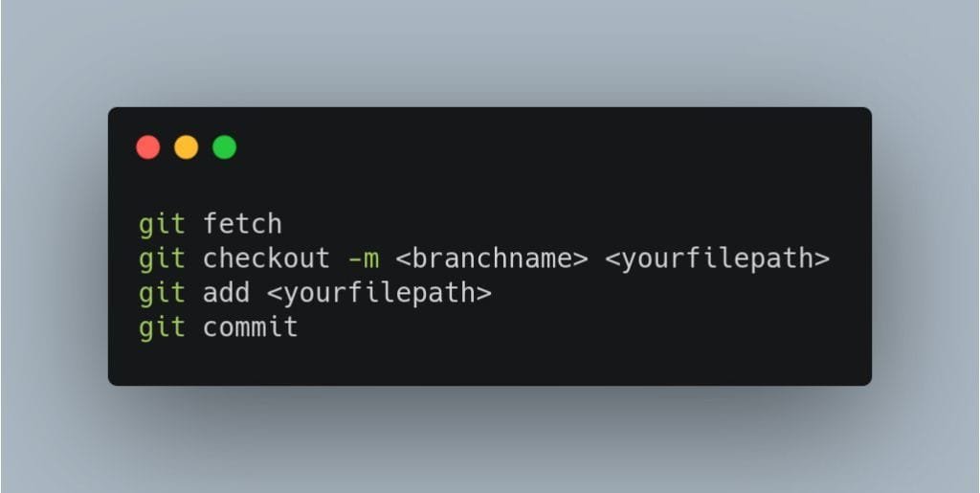The width and height of the screenshot is (980, 493).
Task: Click the yellow minimize dot
Action: [187, 147]
